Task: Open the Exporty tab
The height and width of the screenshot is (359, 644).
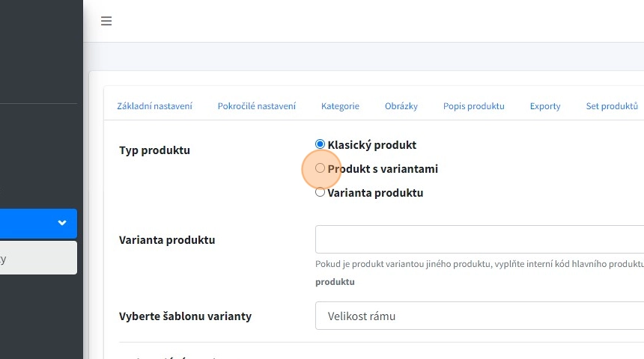Action: [x=544, y=106]
